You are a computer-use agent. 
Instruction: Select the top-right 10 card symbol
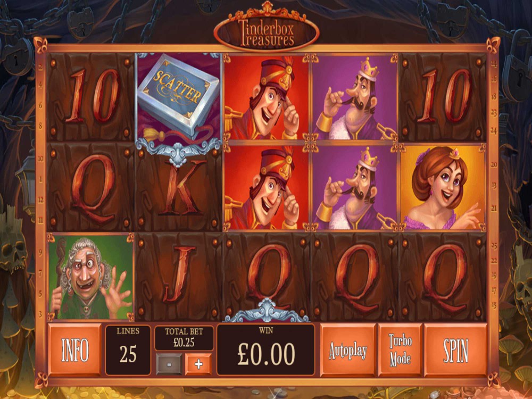tap(443, 97)
